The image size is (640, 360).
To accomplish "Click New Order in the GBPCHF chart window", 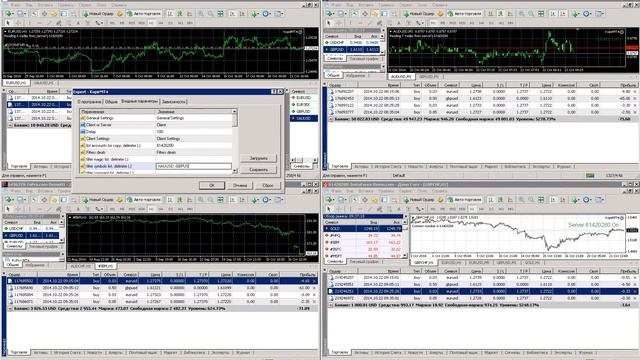I will (419, 200).
